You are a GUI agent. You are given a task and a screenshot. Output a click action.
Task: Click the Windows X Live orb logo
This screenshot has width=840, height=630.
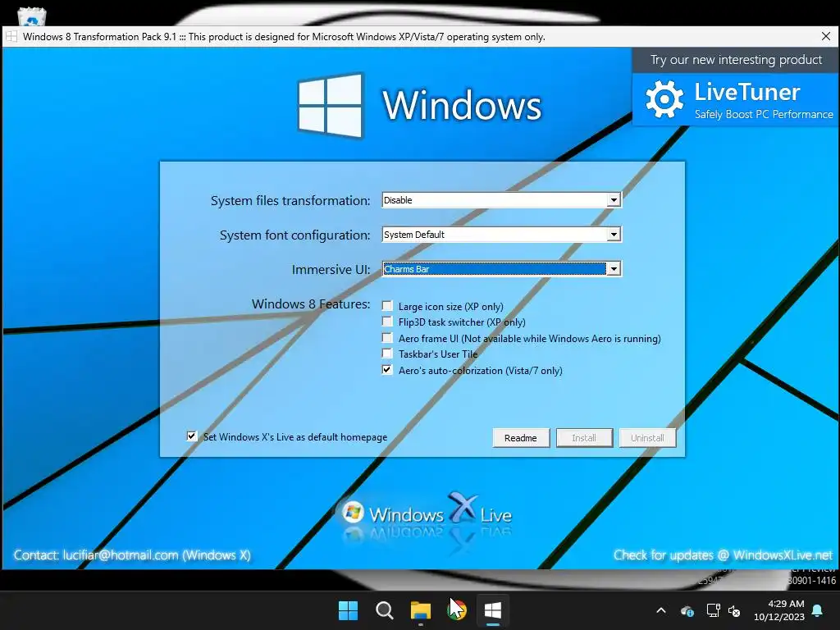tap(353, 513)
